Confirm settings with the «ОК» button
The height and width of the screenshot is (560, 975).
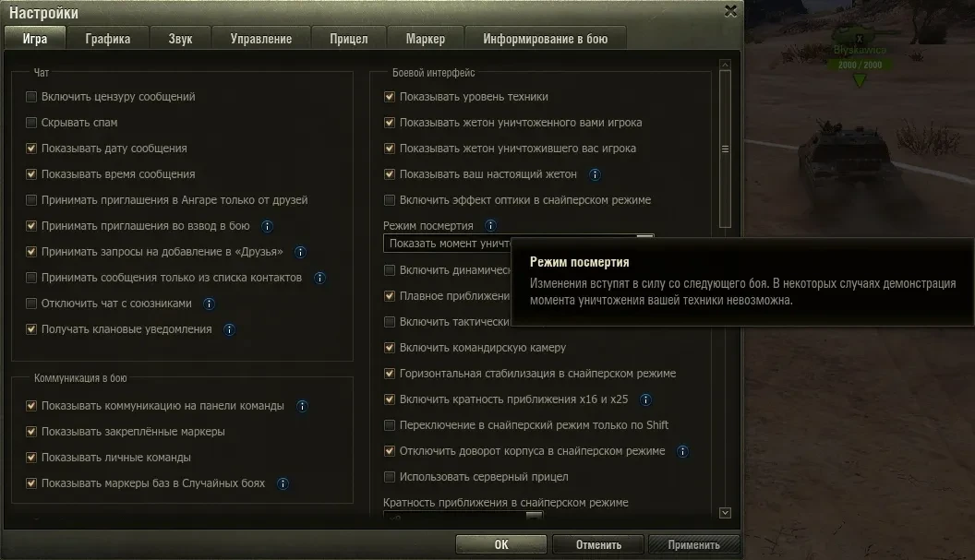point(501,544)
